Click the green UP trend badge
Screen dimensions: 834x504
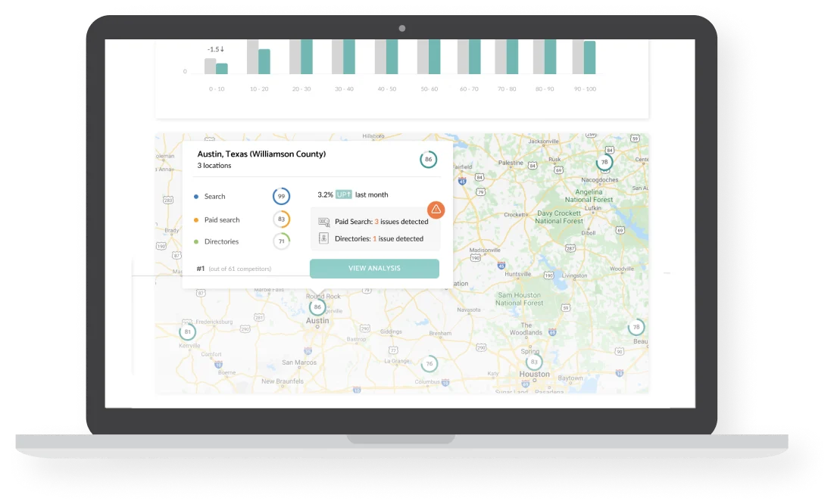tap(344, 194)
